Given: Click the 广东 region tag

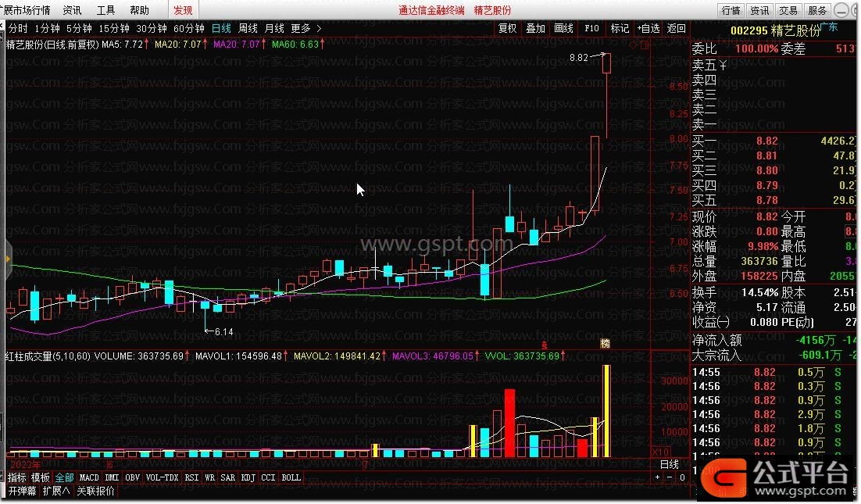Looking at the screenshot, I should 829,27.
